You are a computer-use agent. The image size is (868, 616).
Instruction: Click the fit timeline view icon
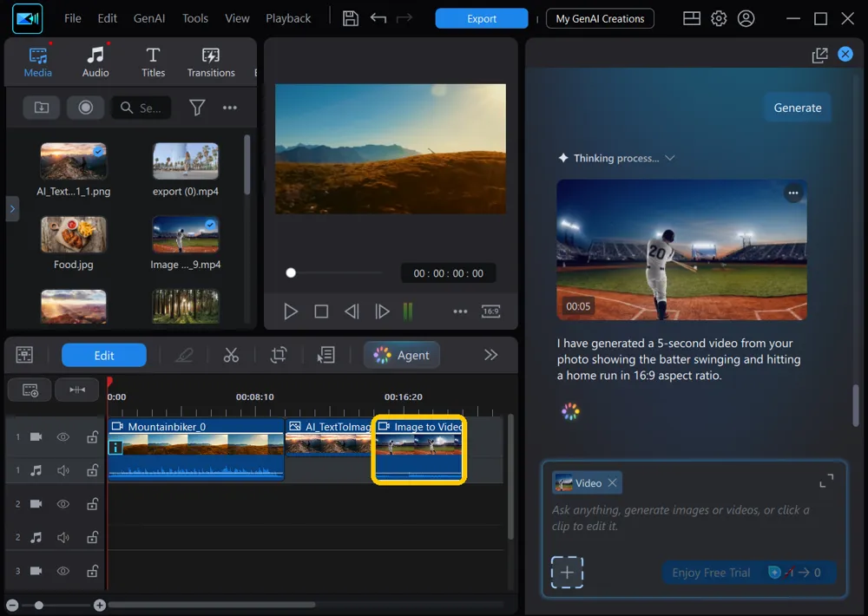click(x=24, y=355)
